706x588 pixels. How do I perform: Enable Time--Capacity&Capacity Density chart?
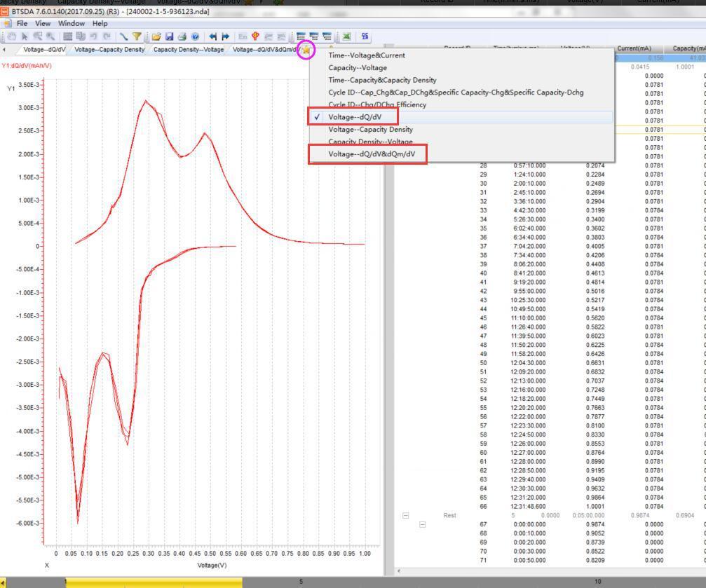coord(461,80)
